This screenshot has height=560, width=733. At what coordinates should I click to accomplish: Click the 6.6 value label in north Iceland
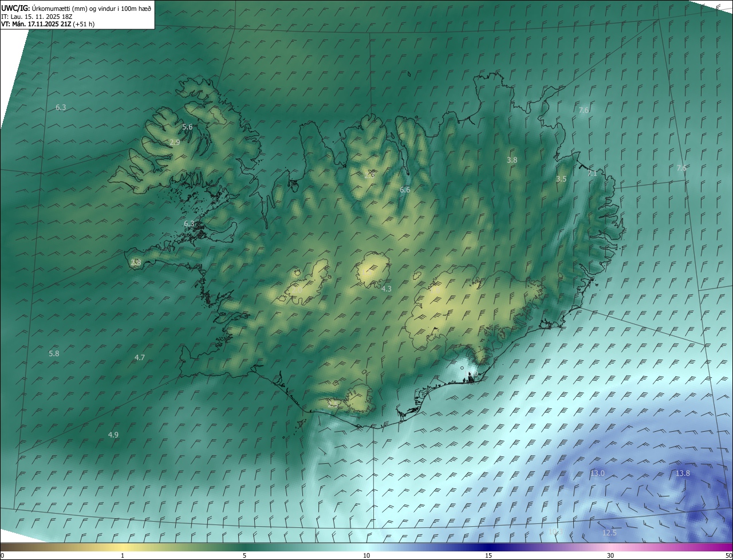tap(405, 190)
